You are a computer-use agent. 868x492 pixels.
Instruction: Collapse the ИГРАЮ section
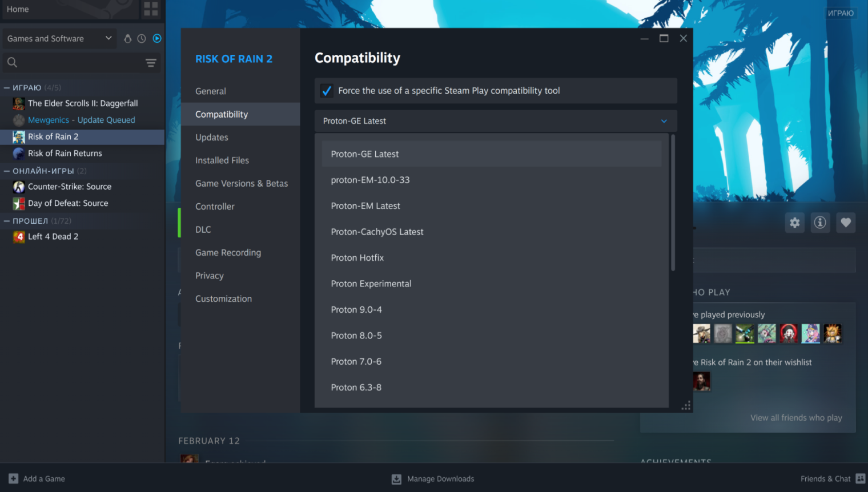tap(5, 87)
